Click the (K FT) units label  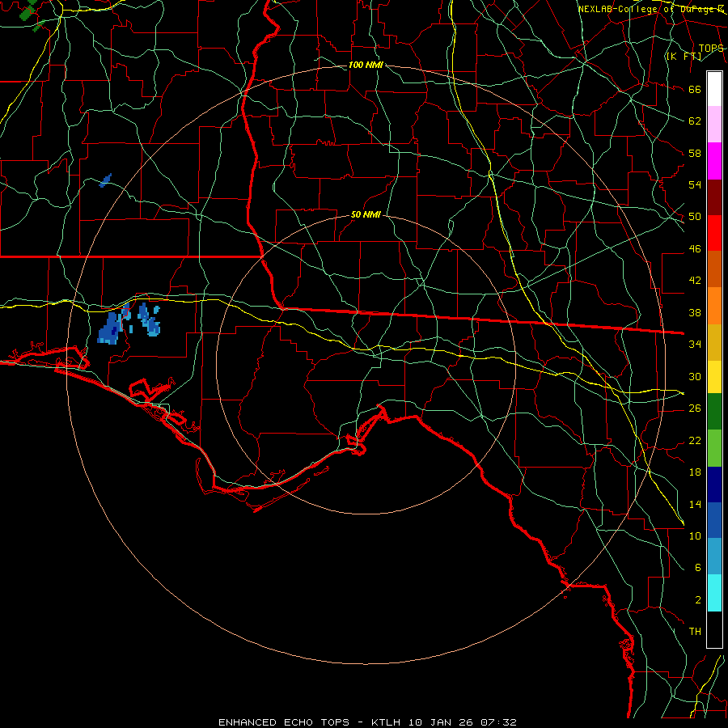click(684, 56)
